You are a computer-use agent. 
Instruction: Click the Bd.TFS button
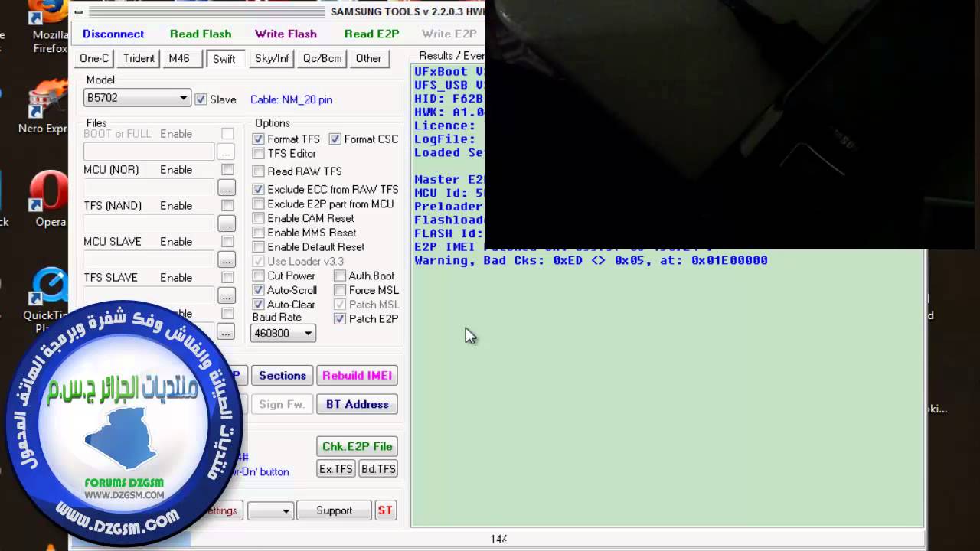[x=378, y=469]
